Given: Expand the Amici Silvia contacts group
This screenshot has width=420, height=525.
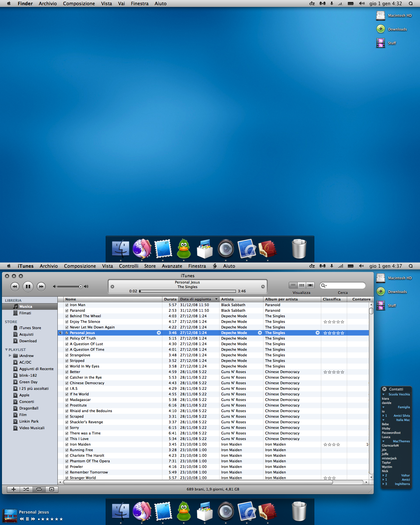Looking at the screenshot, I should click(383, 416).
